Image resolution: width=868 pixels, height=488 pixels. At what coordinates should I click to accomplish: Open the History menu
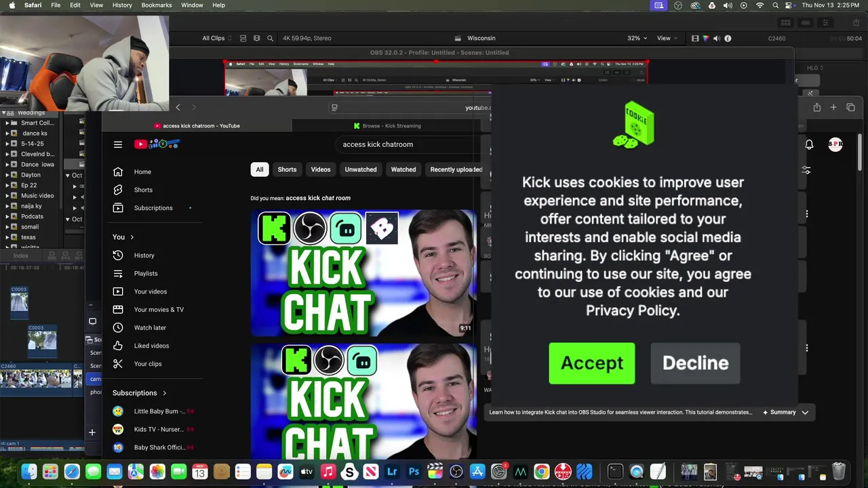point(122,5)
